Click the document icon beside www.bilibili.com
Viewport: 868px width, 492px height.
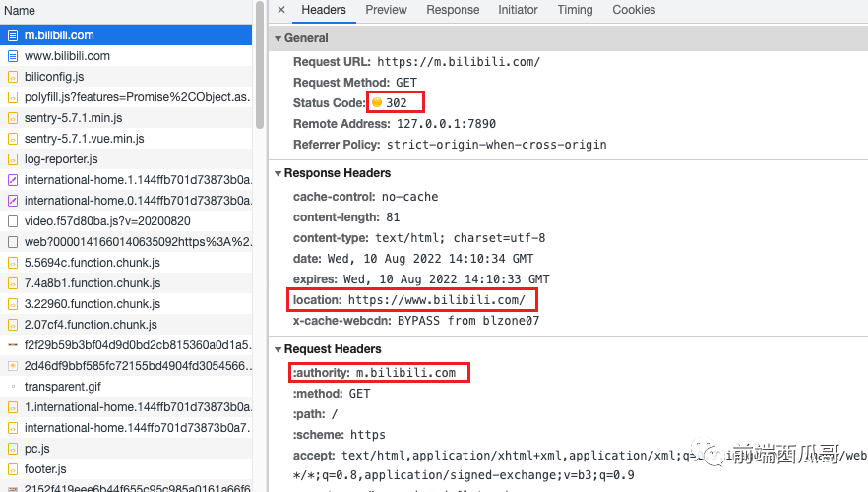pyautogui.click(x=12, y=56)
